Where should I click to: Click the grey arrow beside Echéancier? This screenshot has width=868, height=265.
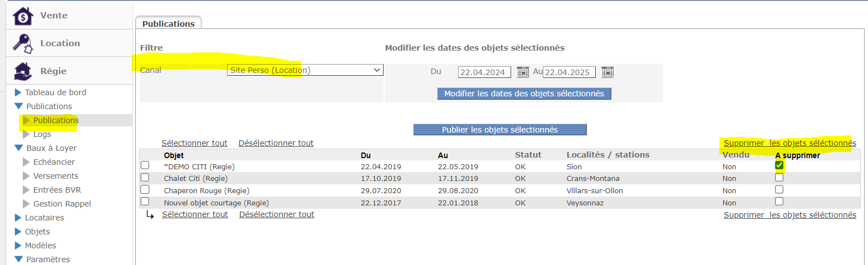coord(26,162)
